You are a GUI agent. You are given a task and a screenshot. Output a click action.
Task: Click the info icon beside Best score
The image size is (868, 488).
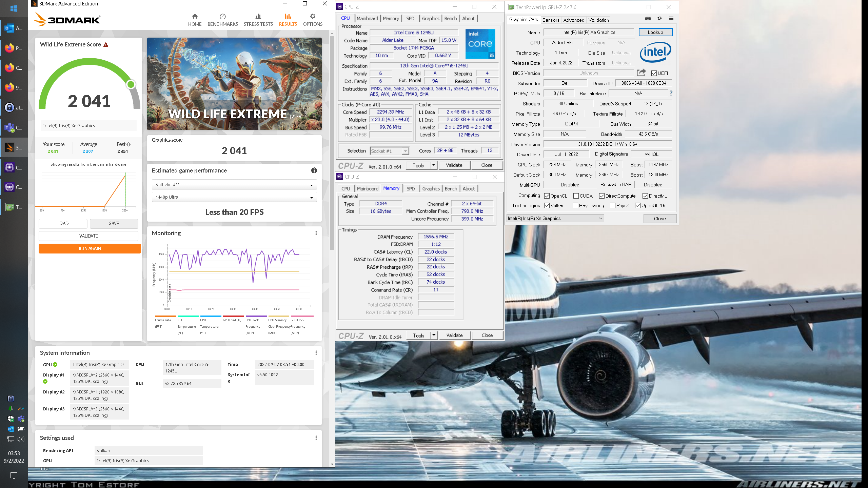point(129,144)
